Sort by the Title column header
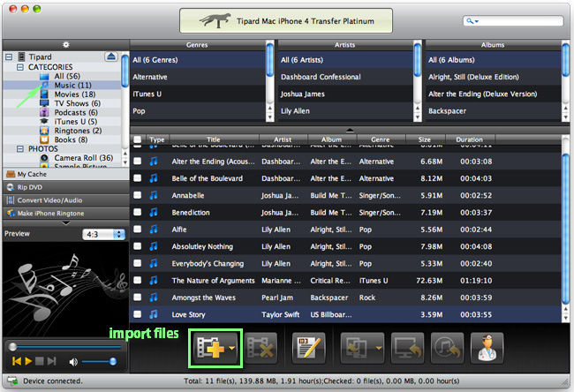 tap(214, 139)
